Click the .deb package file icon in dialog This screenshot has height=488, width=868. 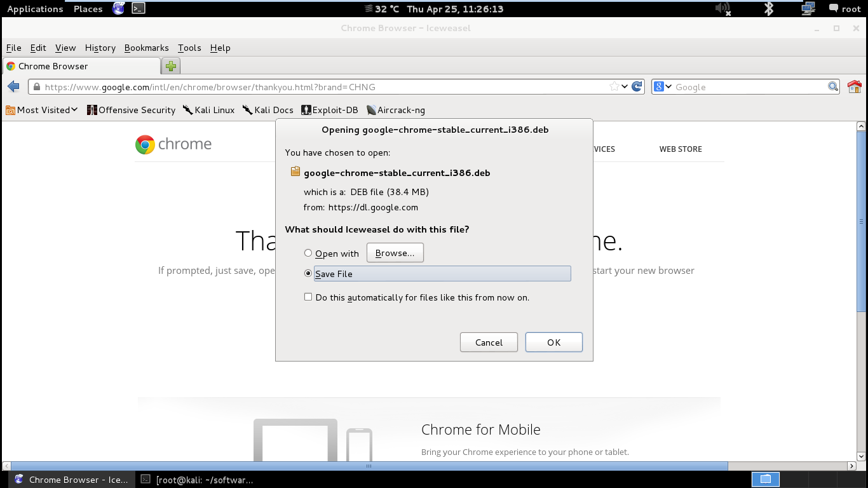pos(295,172)
